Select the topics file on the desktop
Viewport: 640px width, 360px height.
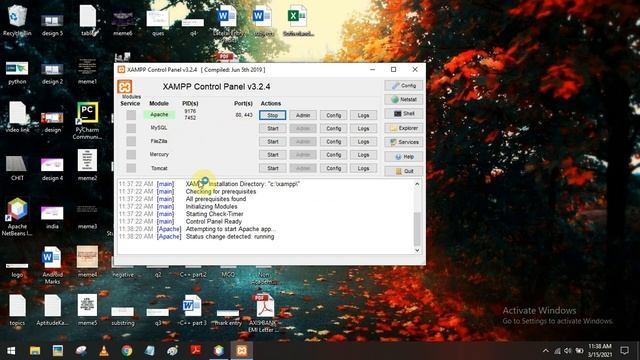(x=17, y=310)
